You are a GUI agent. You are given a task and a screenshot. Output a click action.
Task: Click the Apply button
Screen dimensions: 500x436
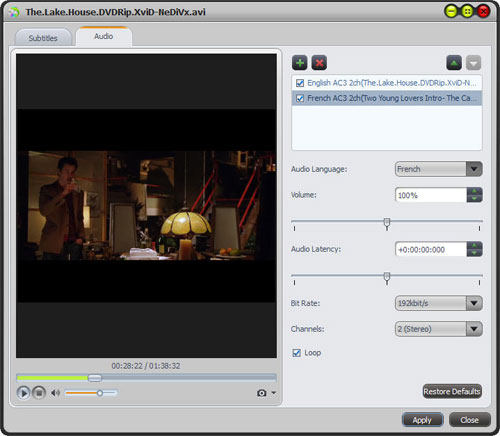pyautogui.click(x=422, y=420)
